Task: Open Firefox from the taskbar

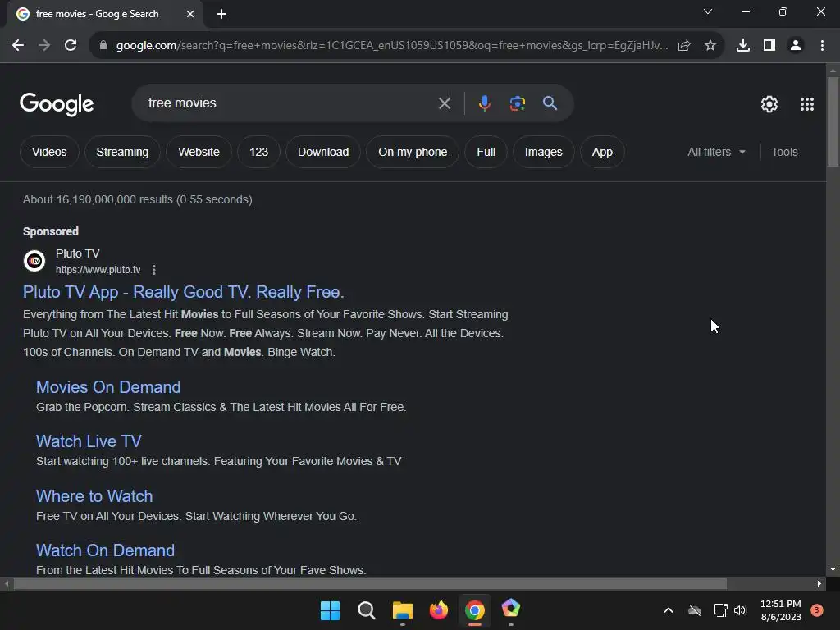Action: (x=439, y=610)
